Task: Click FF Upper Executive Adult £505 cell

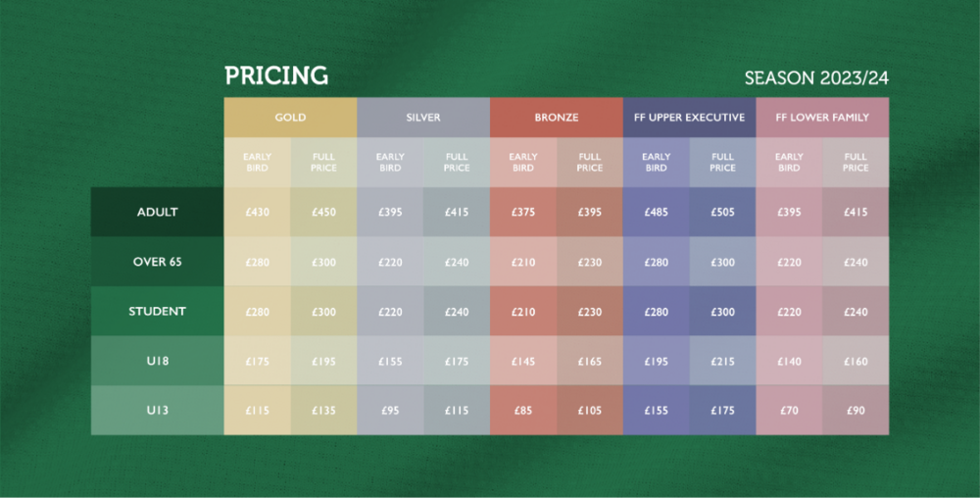Action: click(x=722, y=212)
